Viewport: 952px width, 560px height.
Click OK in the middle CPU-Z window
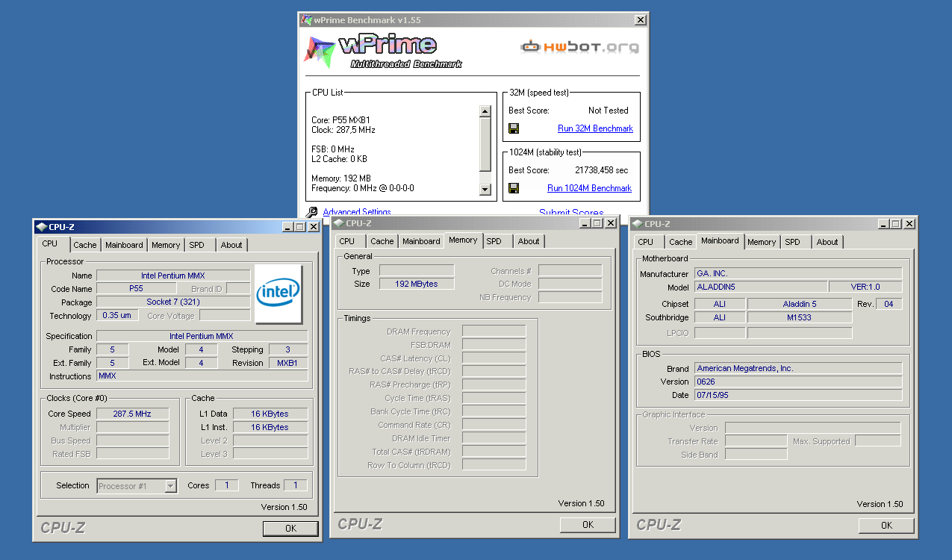[588, 525]
